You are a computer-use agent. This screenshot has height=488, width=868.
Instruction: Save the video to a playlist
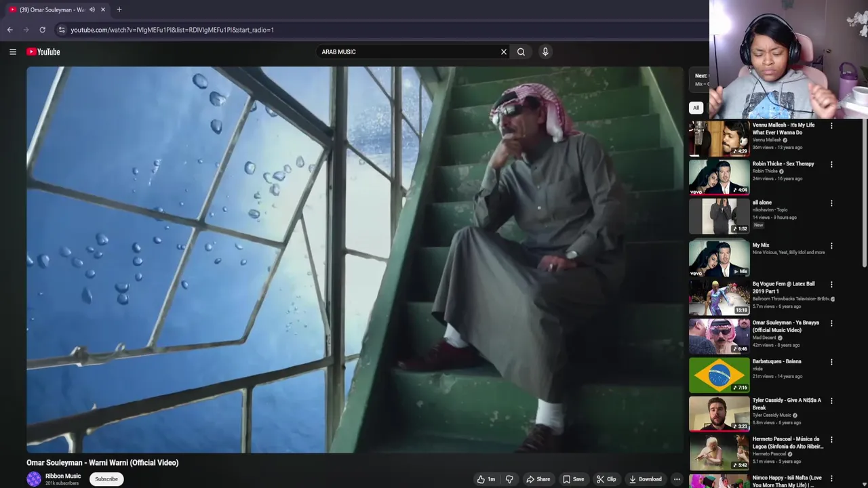point(573,479)
